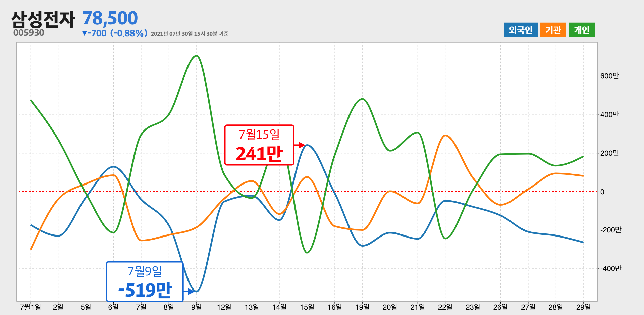Click the 20일 x-axis date label
The height and width of the screenshot is (315, 644).
tap(390, 307)
